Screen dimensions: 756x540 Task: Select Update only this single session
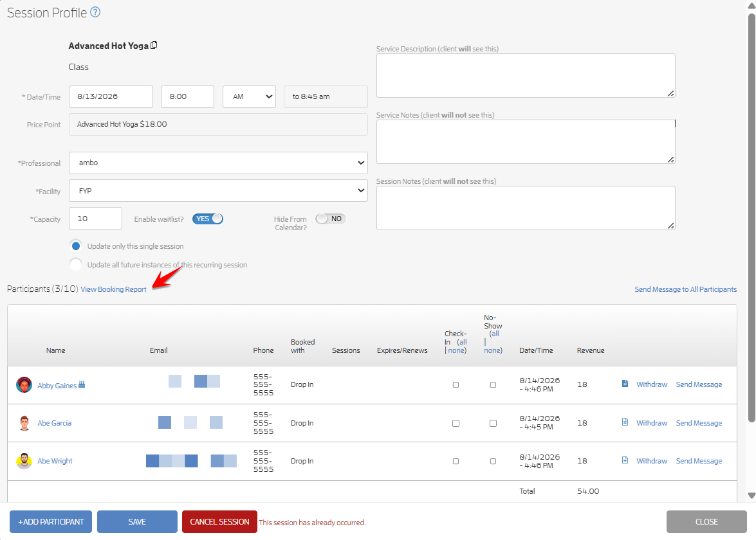[76, 246]
